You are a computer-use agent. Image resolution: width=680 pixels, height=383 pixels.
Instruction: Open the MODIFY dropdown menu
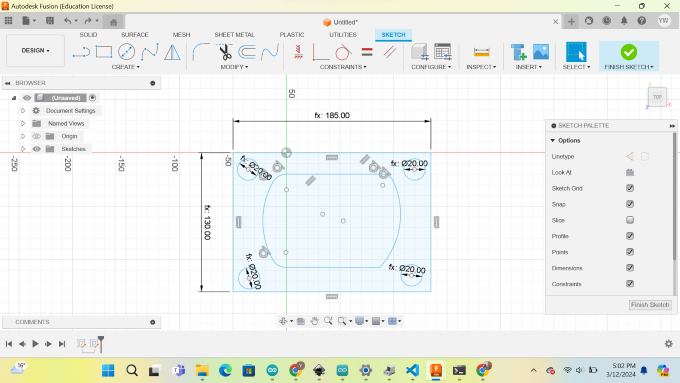234,67
